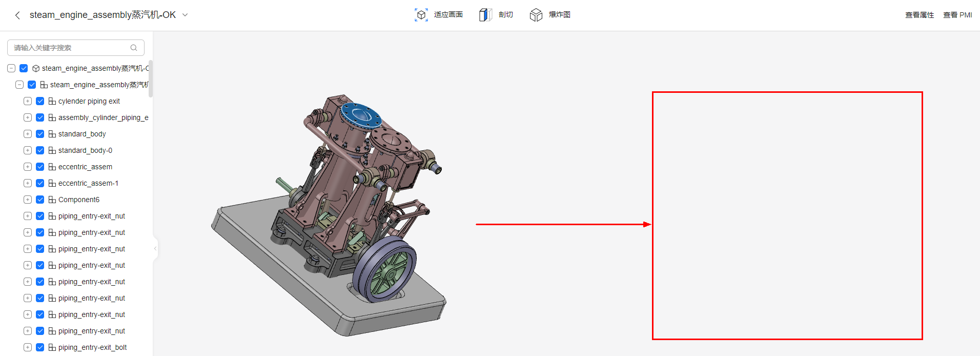Hide standard_body via its checkbox
The height and width of the screenshot is (356, 980).
point(40,134)
